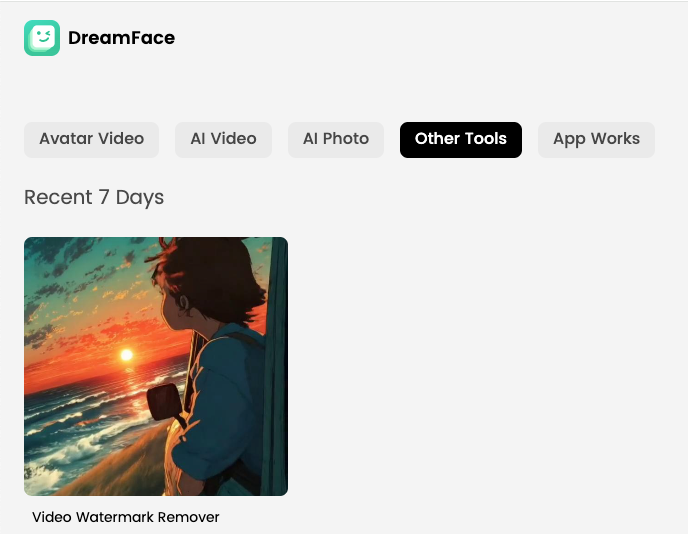Go to the App Works tab
The image size is (688, 534).
pyautogui.click(x=596, y=139)
